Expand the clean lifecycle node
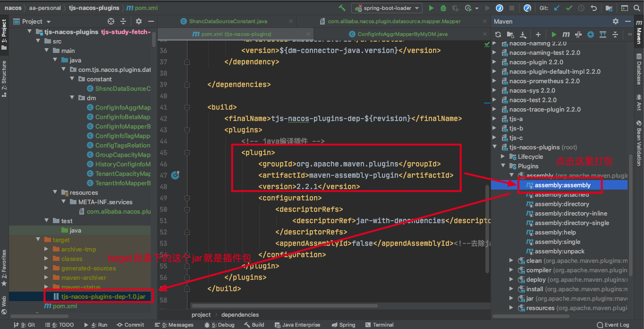 click(511, 260)
